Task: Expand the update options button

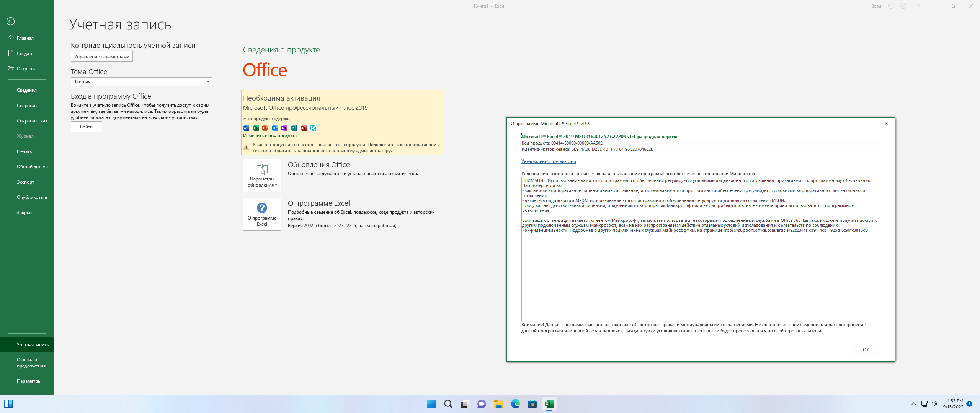Action: [262, 176]
